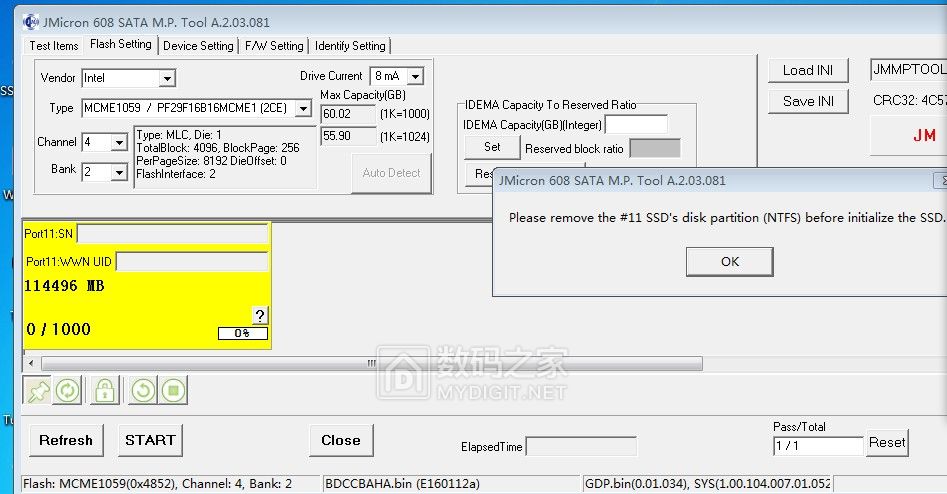Click the Close button
Screen dimensions: 947x494
(x=341, y=440)
